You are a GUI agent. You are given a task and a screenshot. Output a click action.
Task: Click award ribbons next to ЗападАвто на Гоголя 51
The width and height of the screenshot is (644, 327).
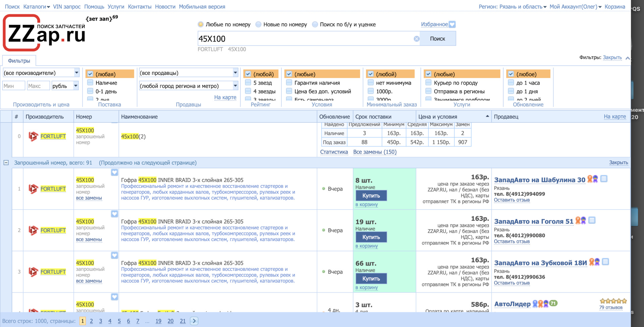coord(581,221)
